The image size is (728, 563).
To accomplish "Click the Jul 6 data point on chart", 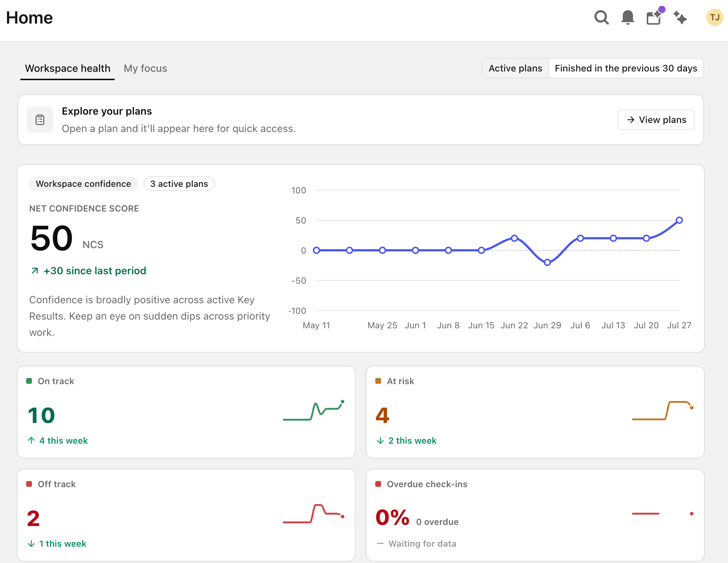I will click(x=580, y=238).
